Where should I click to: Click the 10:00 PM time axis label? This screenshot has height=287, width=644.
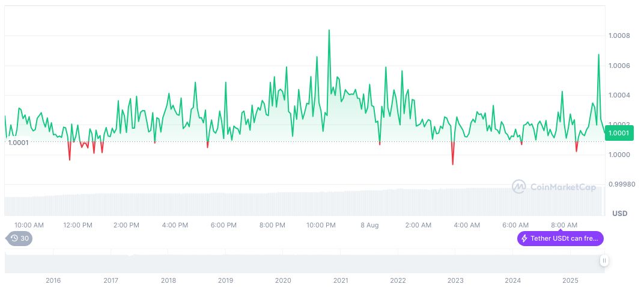coord(321,225)
